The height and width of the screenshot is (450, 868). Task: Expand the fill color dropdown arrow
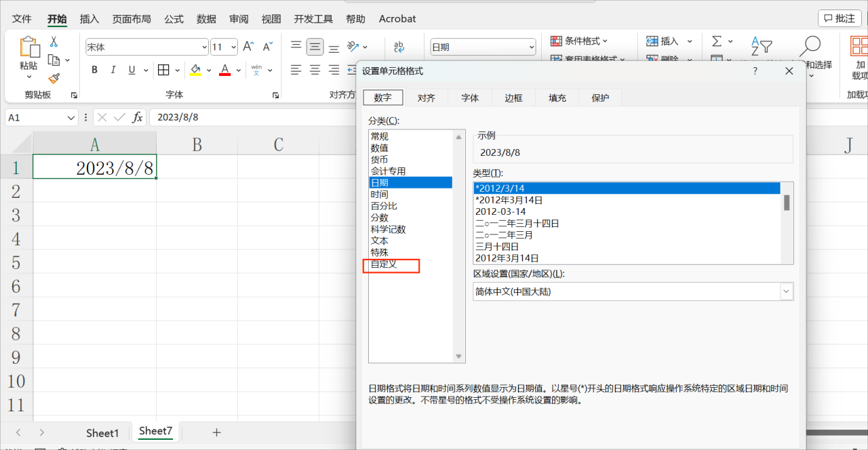[x=210, y=70]
